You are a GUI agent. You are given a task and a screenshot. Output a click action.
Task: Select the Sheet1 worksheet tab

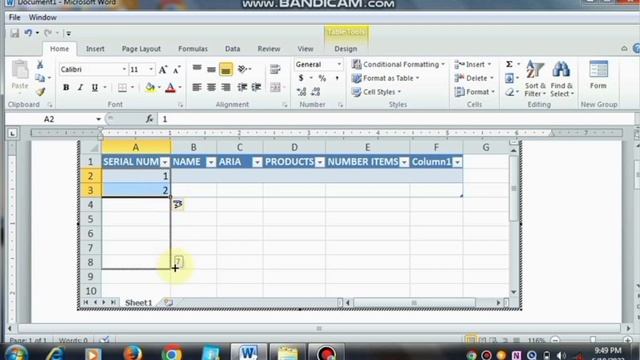(x=138, y=302)
